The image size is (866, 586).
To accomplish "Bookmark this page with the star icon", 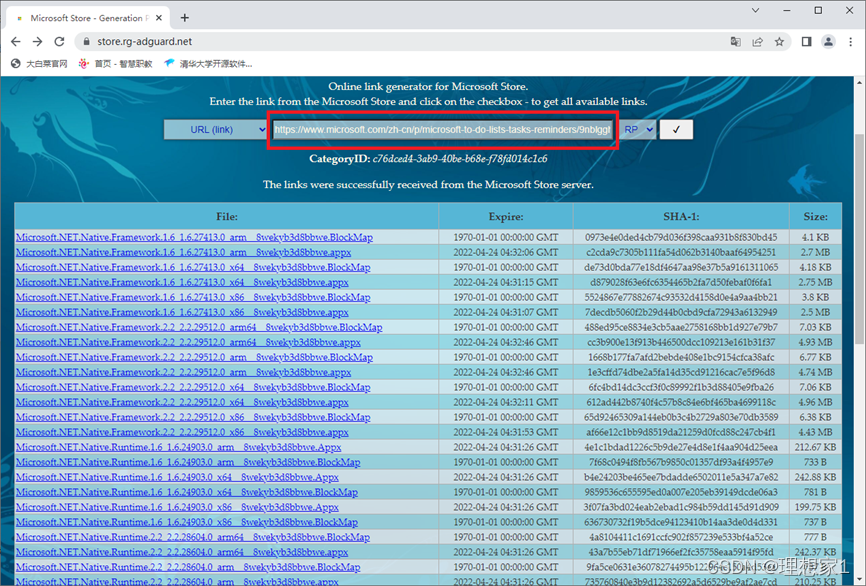I will click(779, 41).
